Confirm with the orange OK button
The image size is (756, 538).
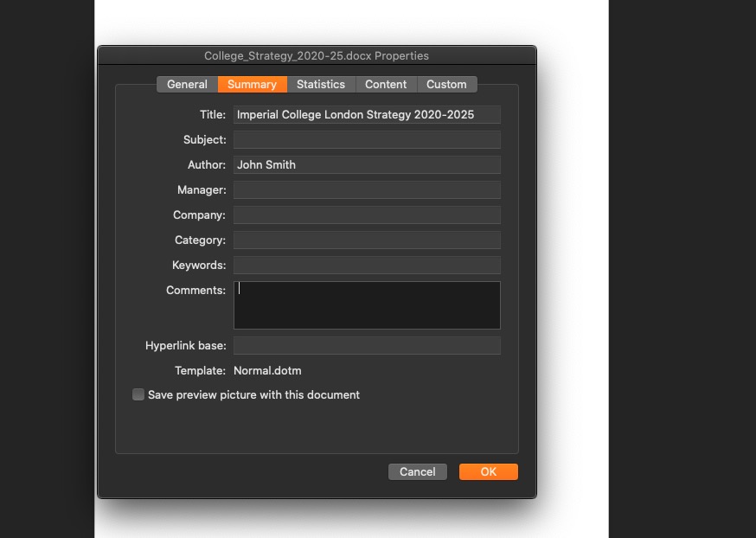pyautogui.click(x=488, y=471)
